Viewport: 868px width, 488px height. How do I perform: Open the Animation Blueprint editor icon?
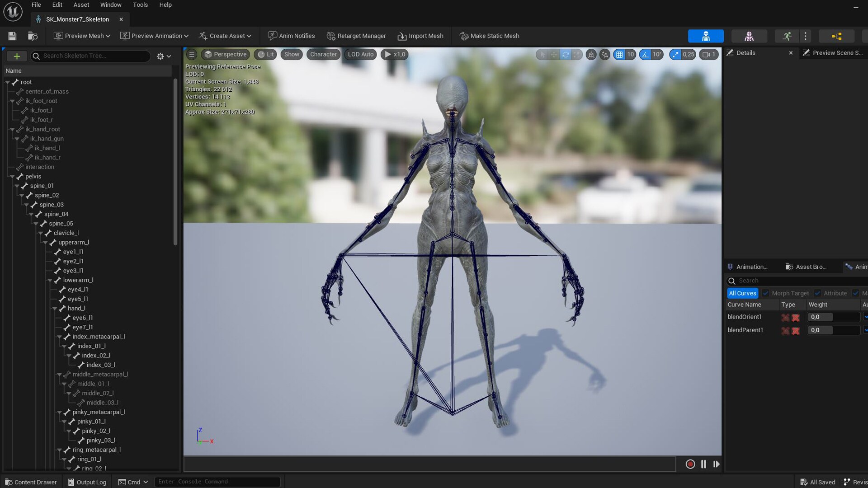coord(837,36)
